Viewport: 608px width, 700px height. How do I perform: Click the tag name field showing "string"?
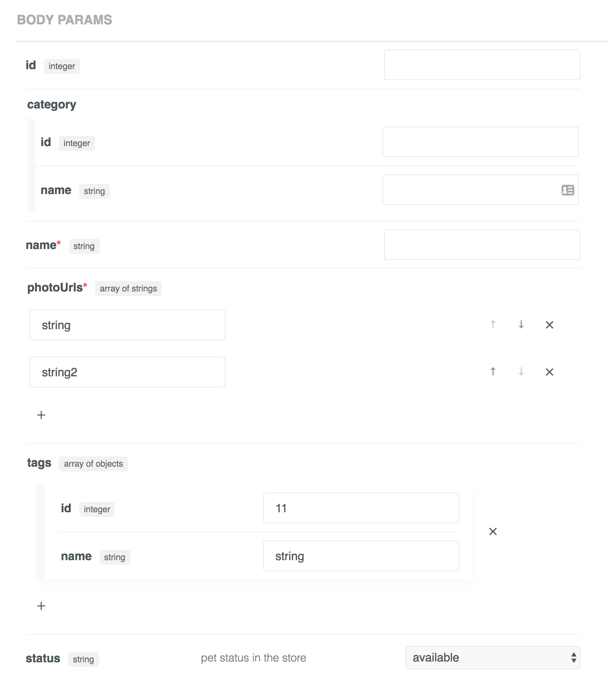click(x=361, y=555)
